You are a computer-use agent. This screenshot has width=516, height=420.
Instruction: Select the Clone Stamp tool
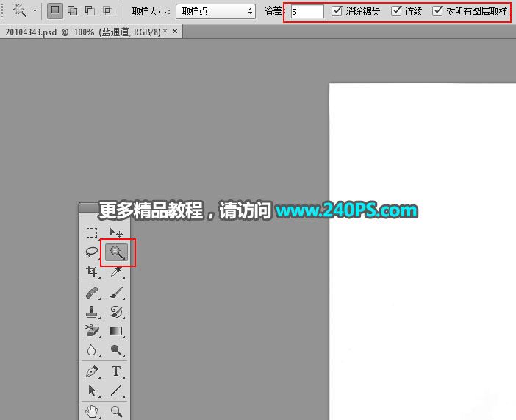click(92, 312)
